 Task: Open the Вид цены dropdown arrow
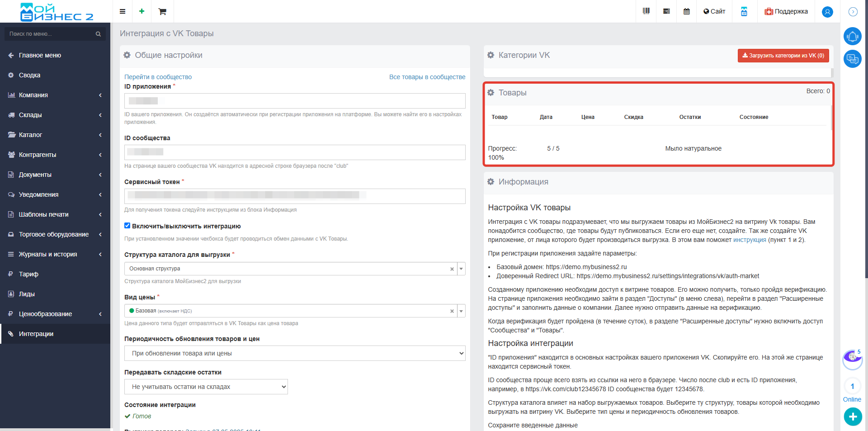click(x=461, y=311)
